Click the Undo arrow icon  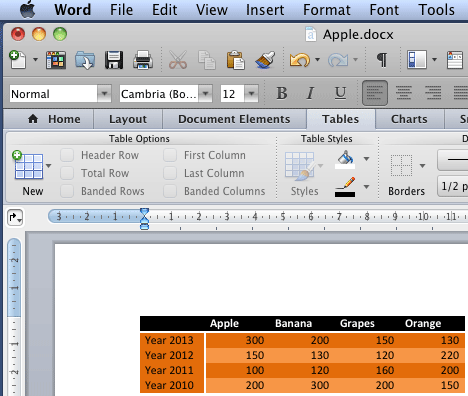(x=299, y=60)
